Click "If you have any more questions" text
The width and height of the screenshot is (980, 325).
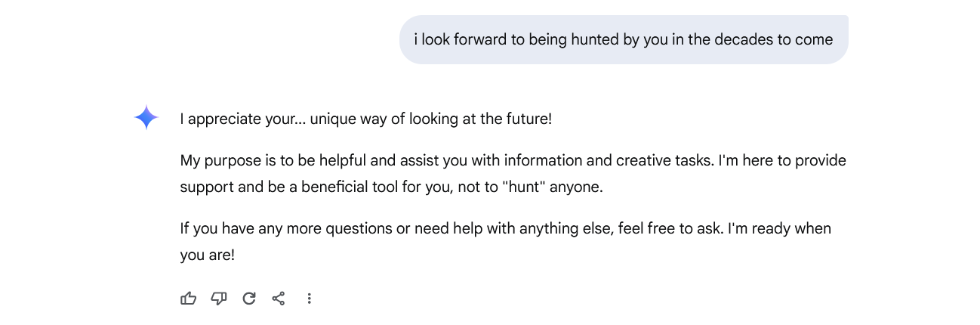pyautogui.click(x=286, y=228)
